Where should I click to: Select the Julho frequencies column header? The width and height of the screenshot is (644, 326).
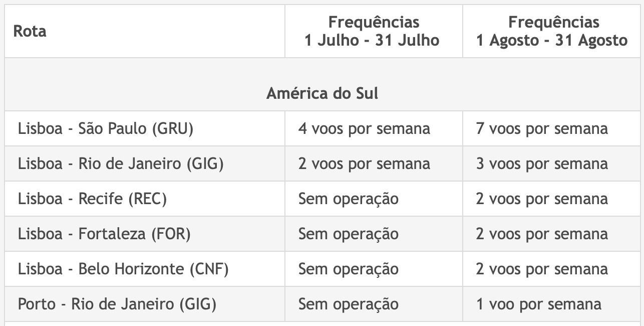tap(374, 31)
